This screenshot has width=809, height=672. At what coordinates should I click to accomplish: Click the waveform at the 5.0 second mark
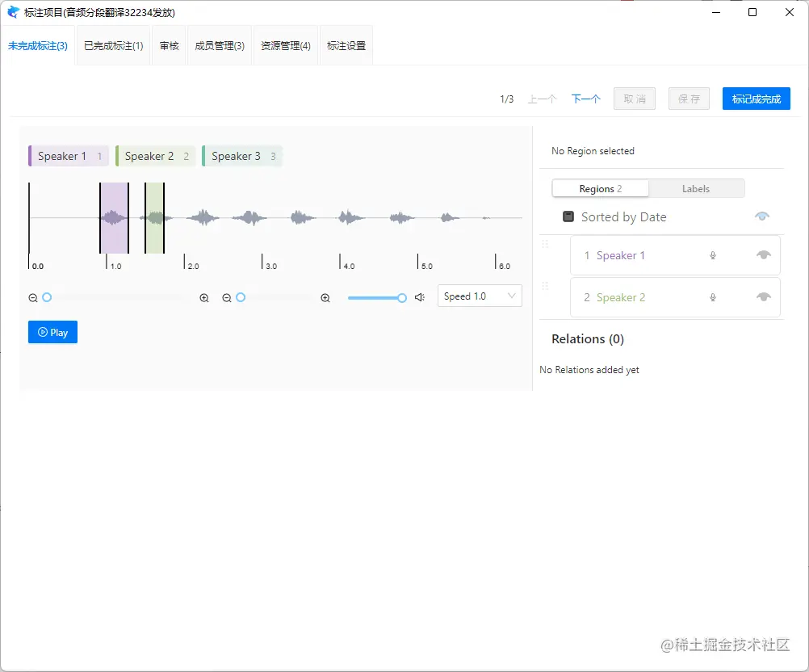tap(418, 218)
